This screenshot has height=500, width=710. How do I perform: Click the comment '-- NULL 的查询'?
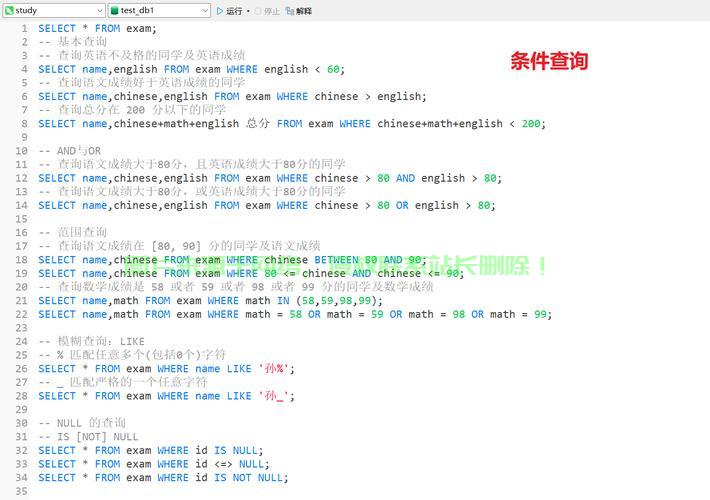[x=82, y=423]
